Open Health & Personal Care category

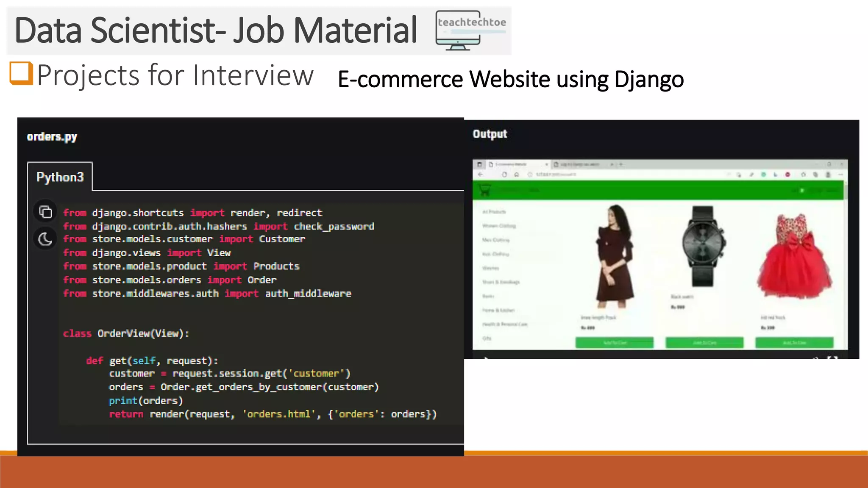coord(505,324)
